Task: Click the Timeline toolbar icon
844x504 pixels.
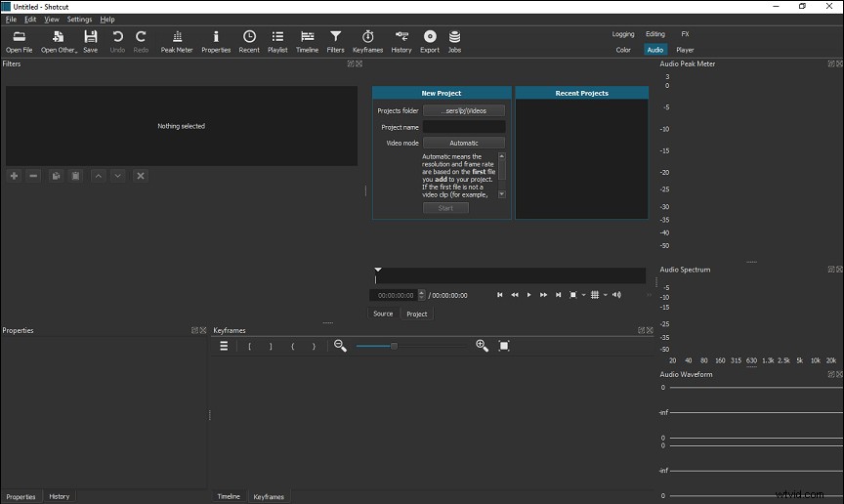Action: (307, 41)
